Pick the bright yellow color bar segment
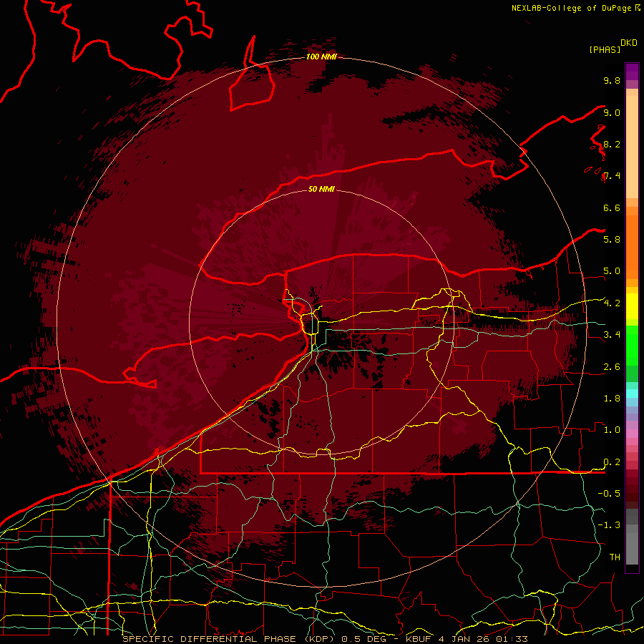This screenshot has width=644, height=644. point(632,306)
